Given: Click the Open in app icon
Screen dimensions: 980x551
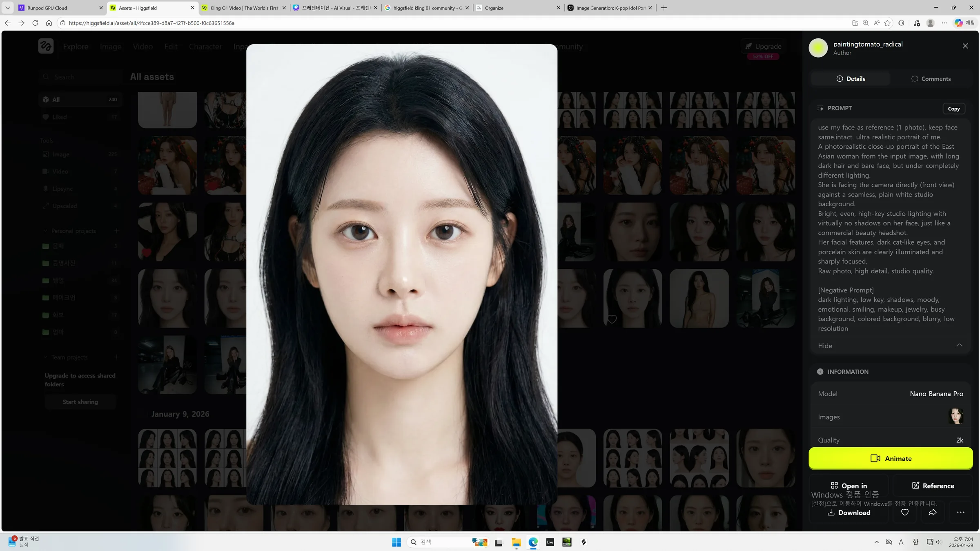Looking at the screenshot, I should (x=834, y=485).
